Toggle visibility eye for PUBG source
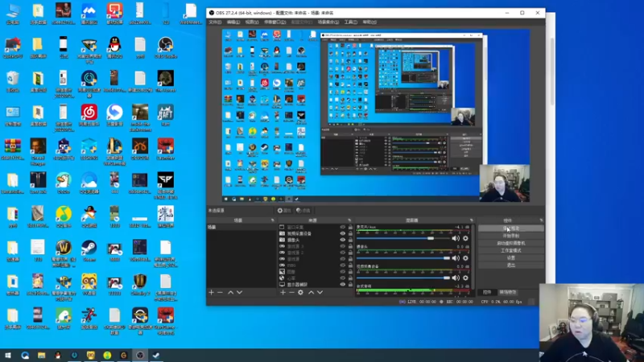This screenshot has height=362, width=644. [x=343, y=265]
